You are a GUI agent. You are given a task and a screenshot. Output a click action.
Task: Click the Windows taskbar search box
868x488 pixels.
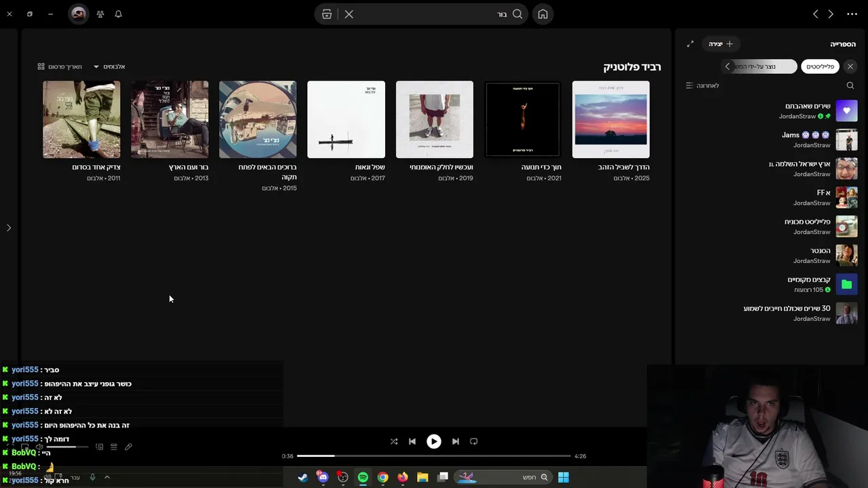tap(502, 477)
